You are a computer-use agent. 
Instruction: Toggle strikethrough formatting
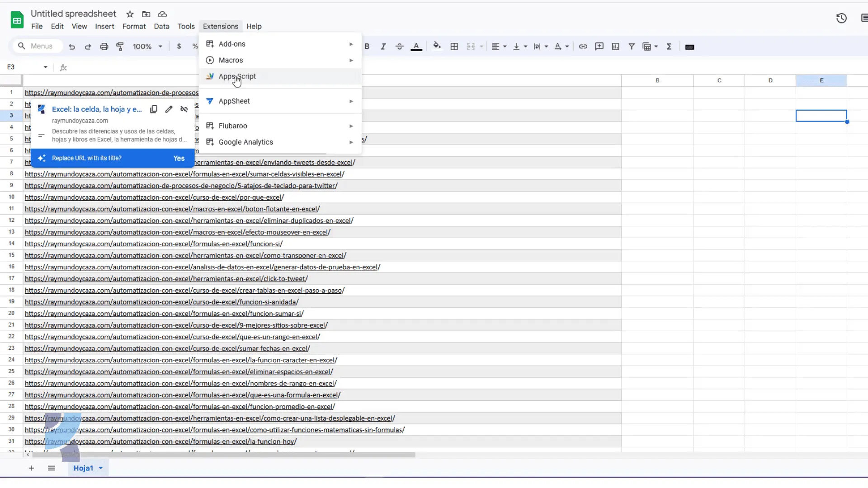pyautogui.click(x=399, y=47)
